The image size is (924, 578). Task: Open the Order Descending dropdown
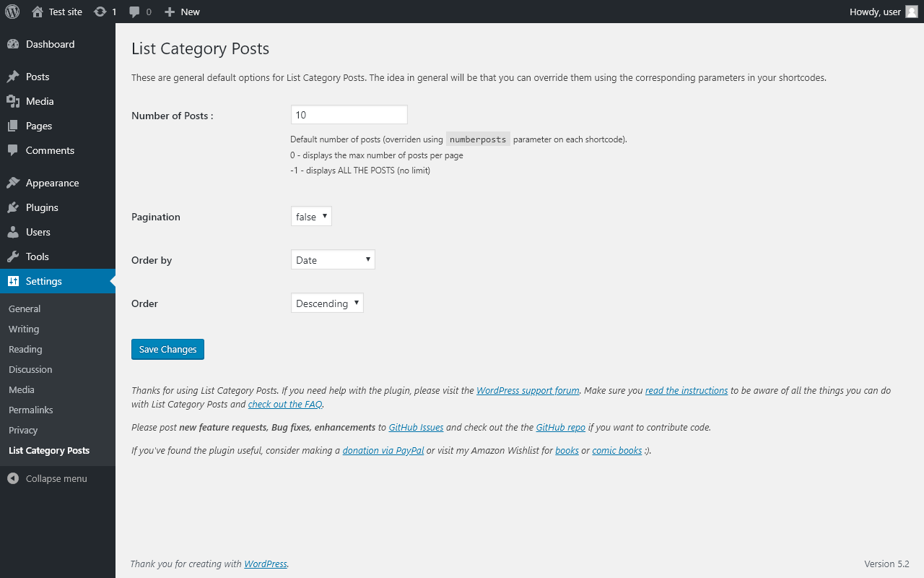click(x=327, y=303)
